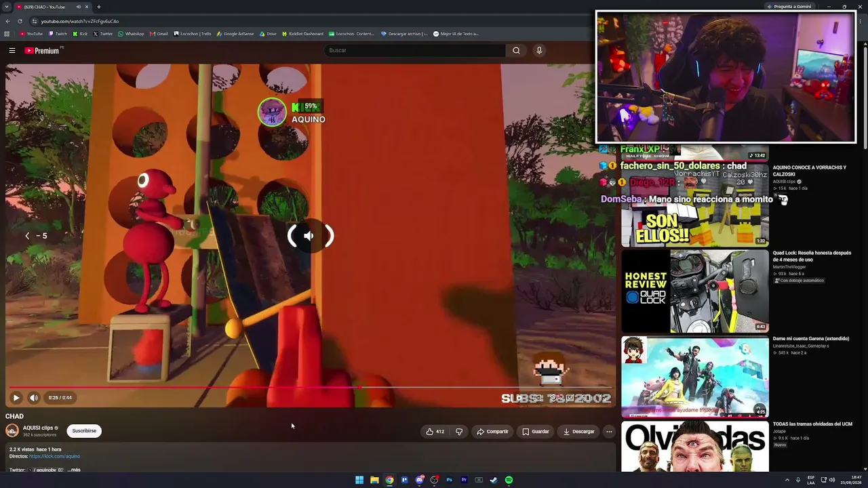
Task: Open the YouTube guide hamburger menu
Action: 12,50
